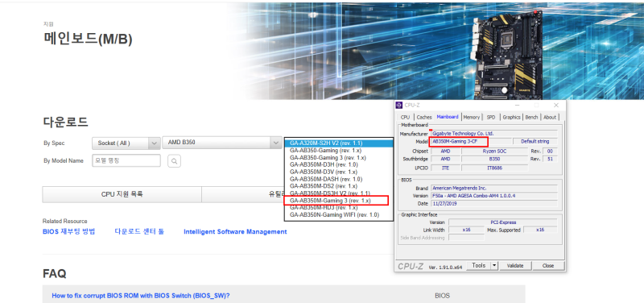Open the How to fix corrupt BIOS ROM FAQ
Image resolution: width=644 pixels, height=303 pixels.
click(x=141, y=296)
